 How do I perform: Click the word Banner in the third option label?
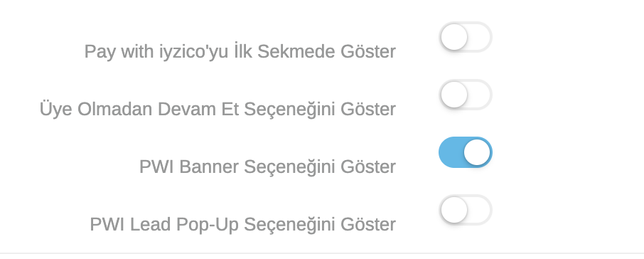click(x=209, y=167)
